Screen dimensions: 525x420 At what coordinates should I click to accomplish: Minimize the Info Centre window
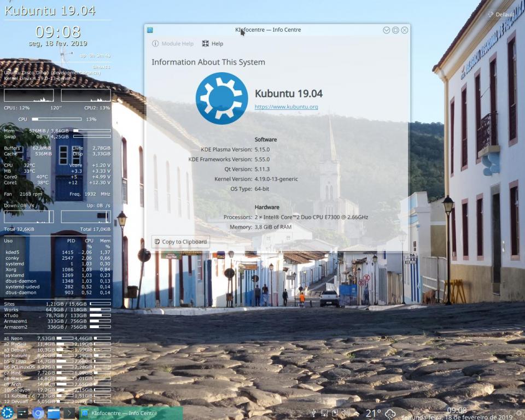click(x=387, y=30)
